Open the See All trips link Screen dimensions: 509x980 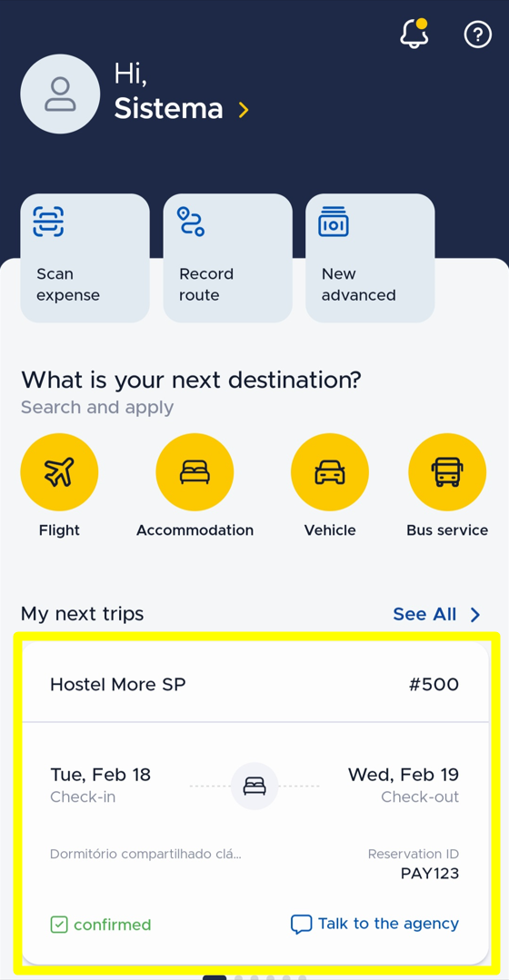coord(424,614)
